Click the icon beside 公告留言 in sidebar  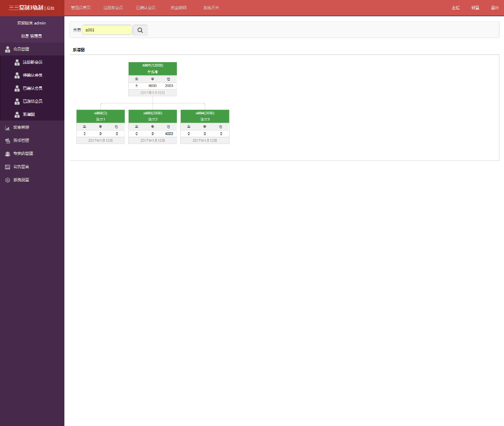(x=7, y=167)
